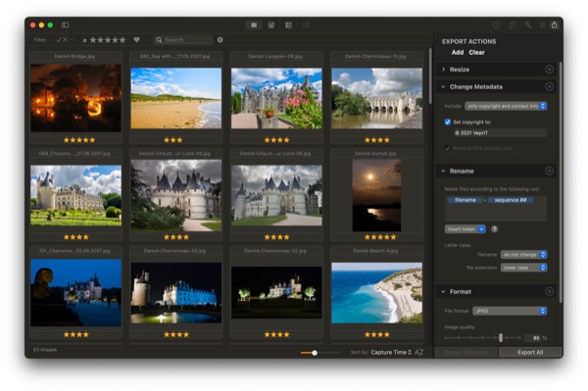Select the Demid-Sunset.jpg thumbnail
The image size is (588, 391).
377,195
